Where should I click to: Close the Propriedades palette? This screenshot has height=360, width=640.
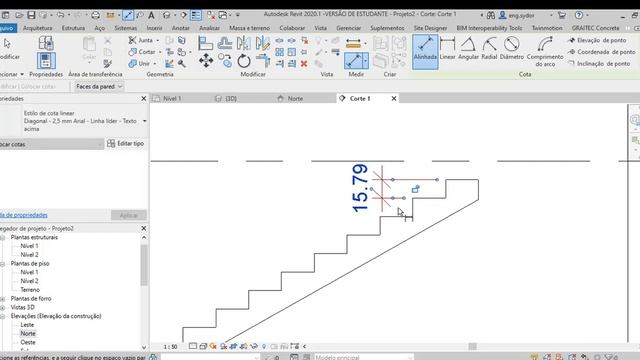point(144,99)
